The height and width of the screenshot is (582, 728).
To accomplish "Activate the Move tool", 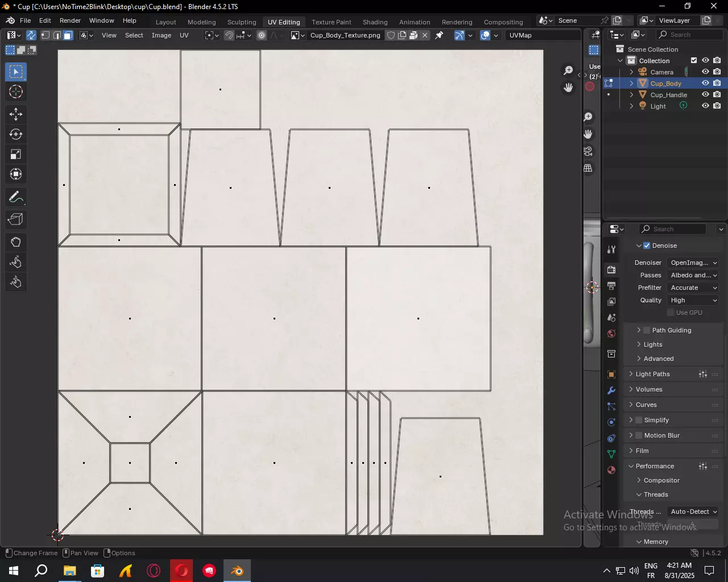I will click(x=16, y=114).
